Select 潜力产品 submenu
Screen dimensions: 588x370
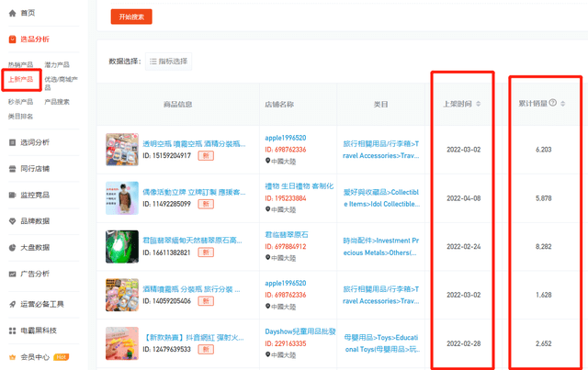pos(57,65)
